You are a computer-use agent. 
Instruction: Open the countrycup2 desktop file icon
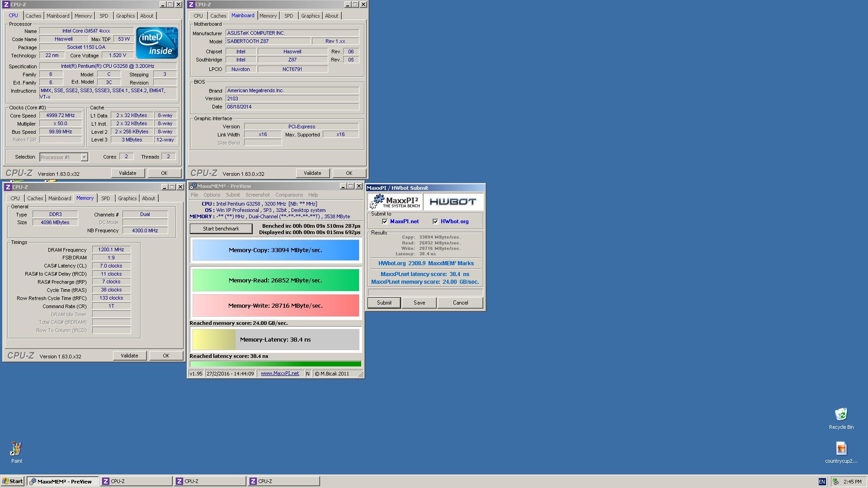(841, 452)
